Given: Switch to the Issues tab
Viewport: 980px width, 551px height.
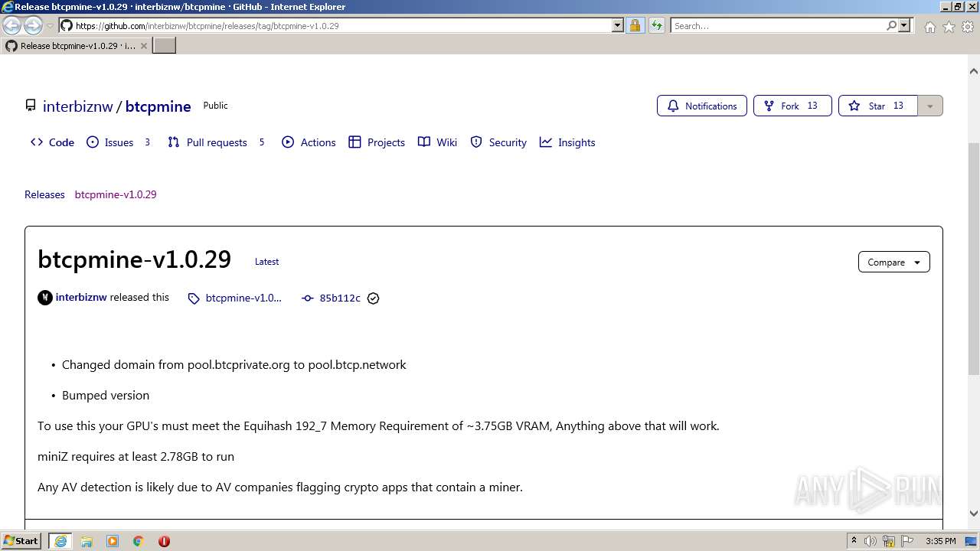Looking at the screenshot, I should (x=119, y=142).
